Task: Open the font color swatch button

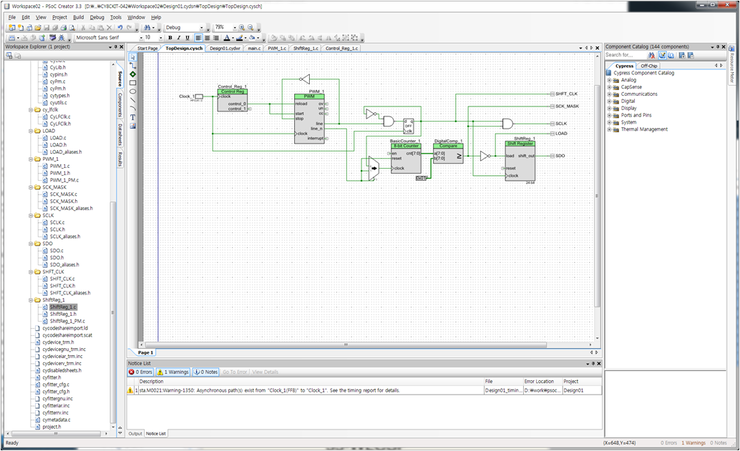Action: (x=227, y=38)
